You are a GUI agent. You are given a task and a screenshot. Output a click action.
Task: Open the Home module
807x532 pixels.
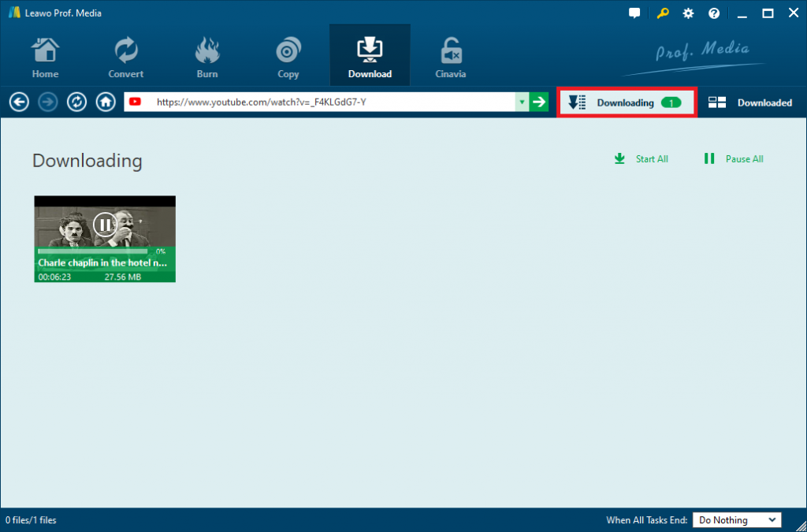[x=45, y=57]
